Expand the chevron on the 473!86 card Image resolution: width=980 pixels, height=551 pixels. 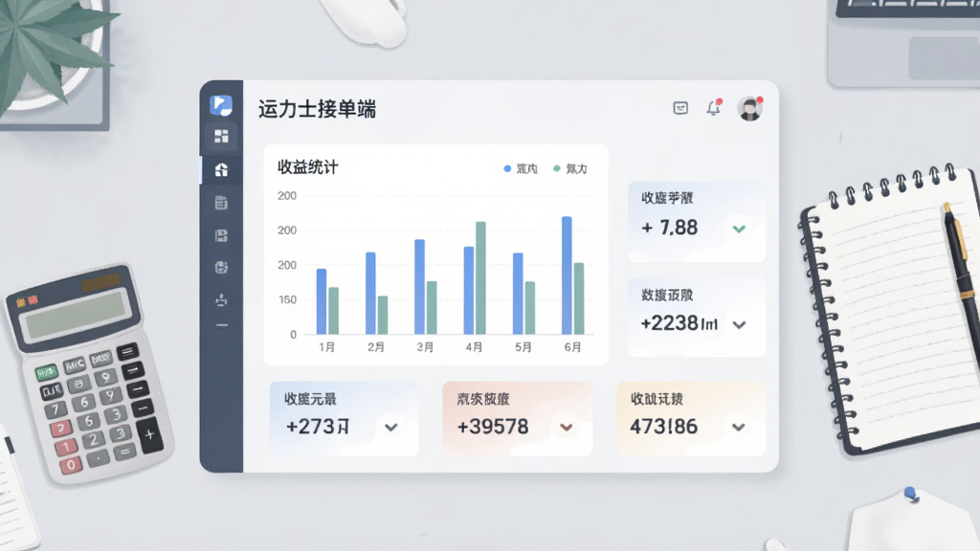[739, 428]
